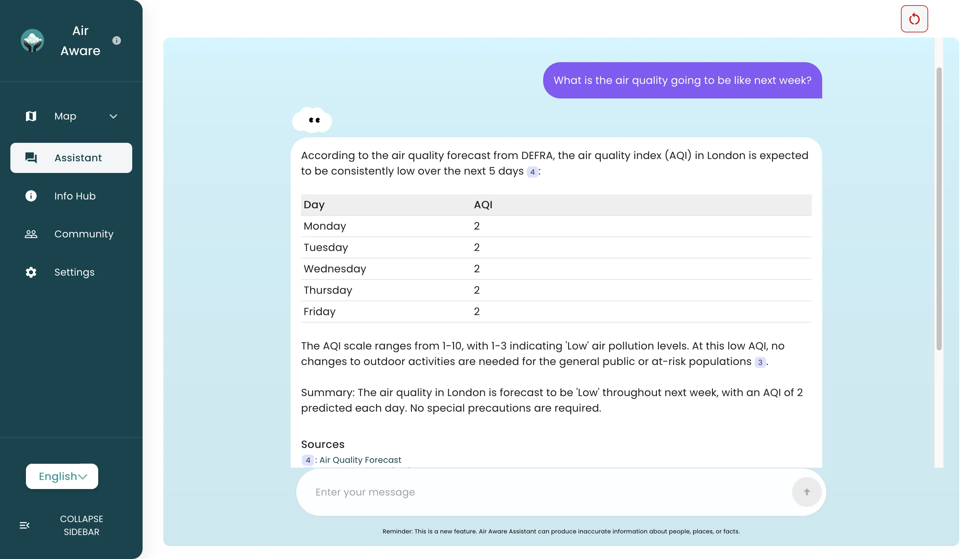Expand the Map menu chevron
This screenshot has width=980, height=559.
[x=113, y=116]
